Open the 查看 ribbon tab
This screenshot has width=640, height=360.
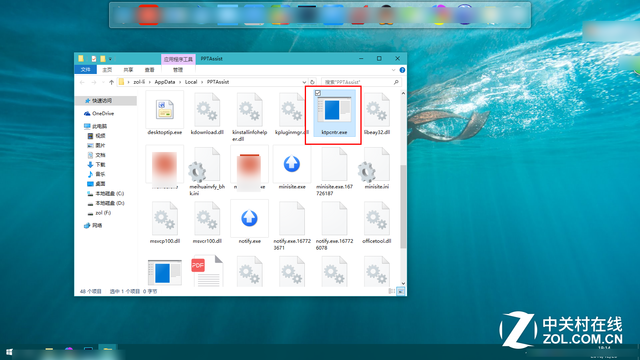149,70
